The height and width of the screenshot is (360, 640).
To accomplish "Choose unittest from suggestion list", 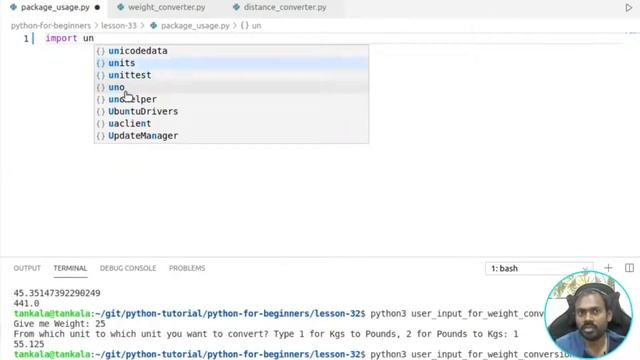I will pos(231,75).
